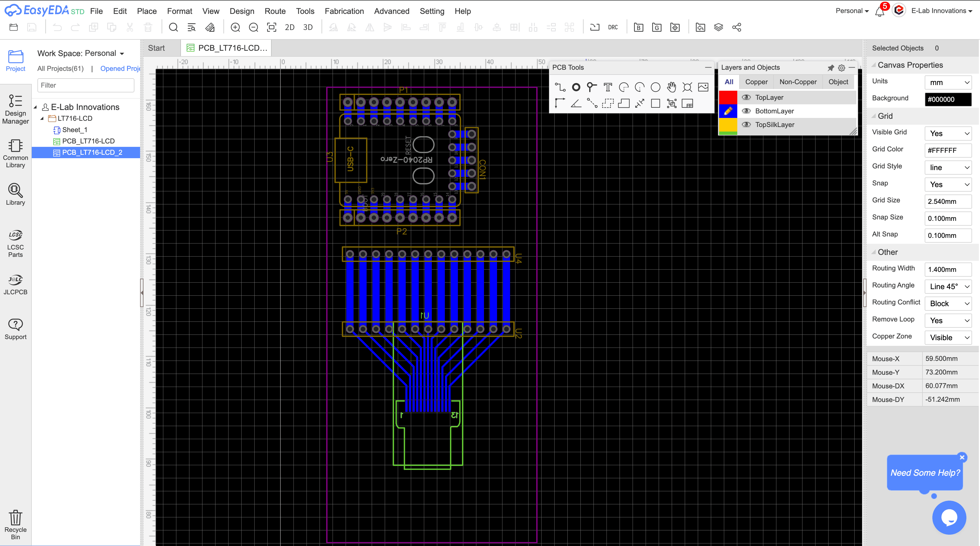Pin the Layers and Objects panel
The image size is (980, 546).
pyautogui.click(x=831, y=68)
